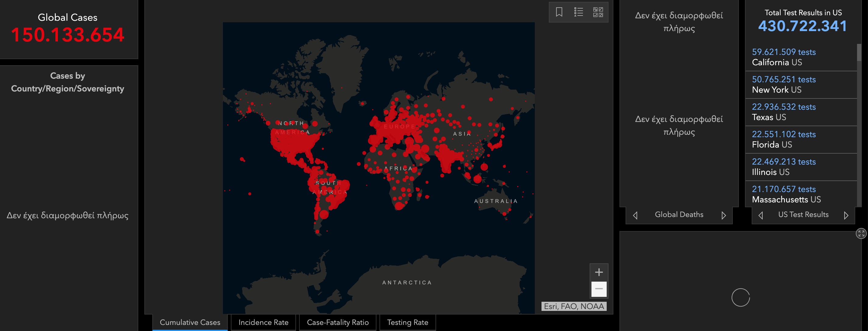Click left arrow beside US Test Results
The height and width of the screenshot is (331, 868).
click(761, 215)
